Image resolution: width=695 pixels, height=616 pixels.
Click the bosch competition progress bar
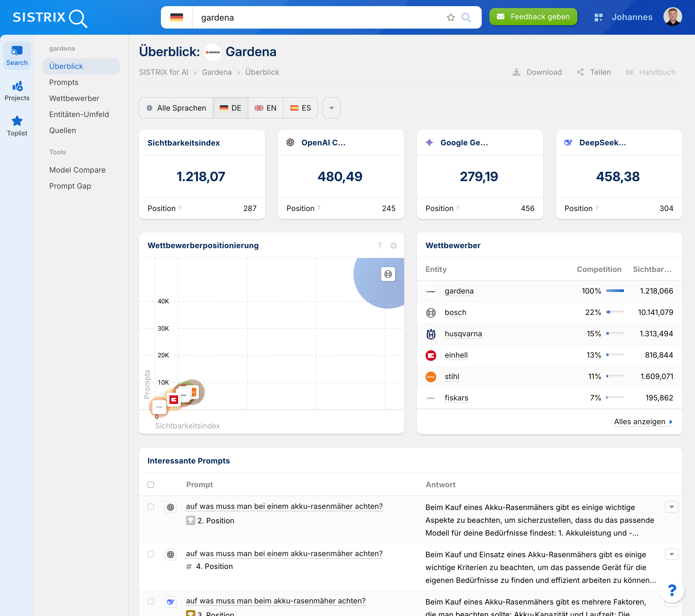[615, 312]
